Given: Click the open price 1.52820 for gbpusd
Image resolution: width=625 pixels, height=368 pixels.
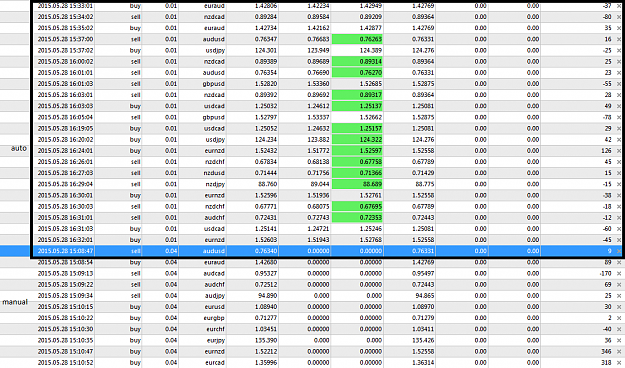Looking at the screenshot, I should (266, 84).
